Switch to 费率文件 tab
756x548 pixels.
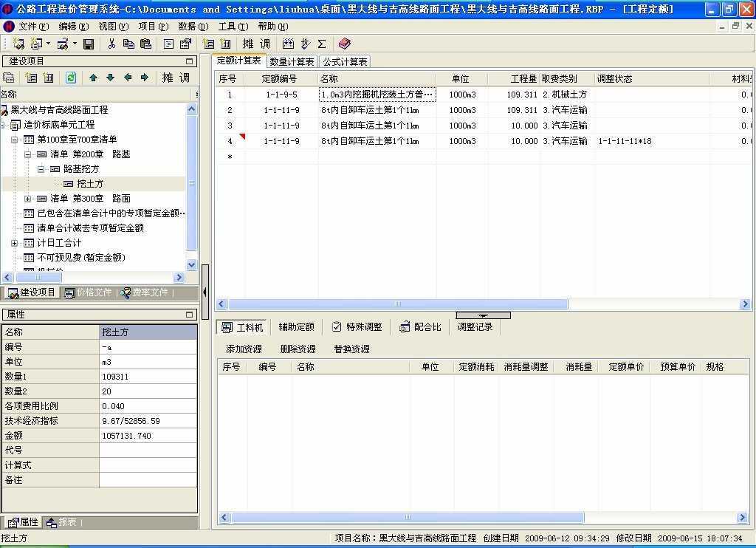pos(144,292)
